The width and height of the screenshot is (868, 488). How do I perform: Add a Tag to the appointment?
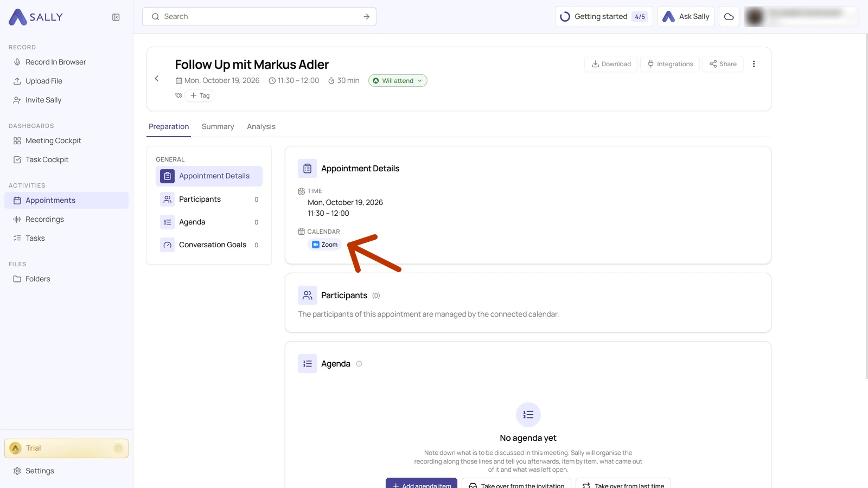click(x=200, y=95)
